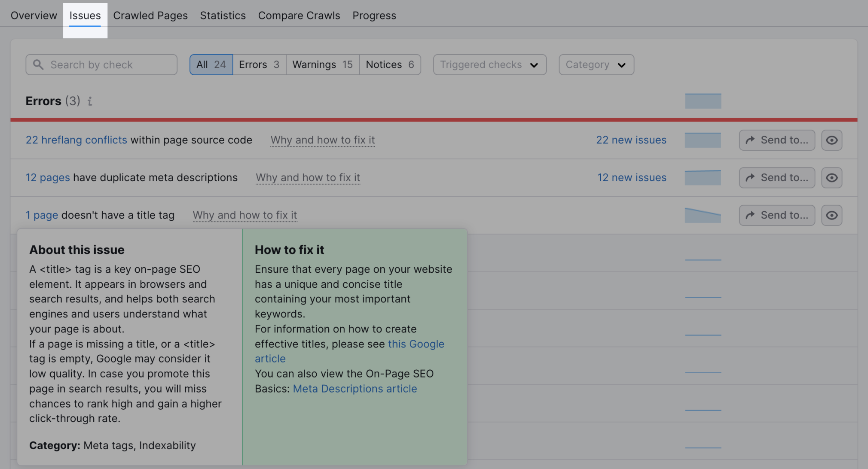Hide the hreflang conflicts check

click(831, 140)
